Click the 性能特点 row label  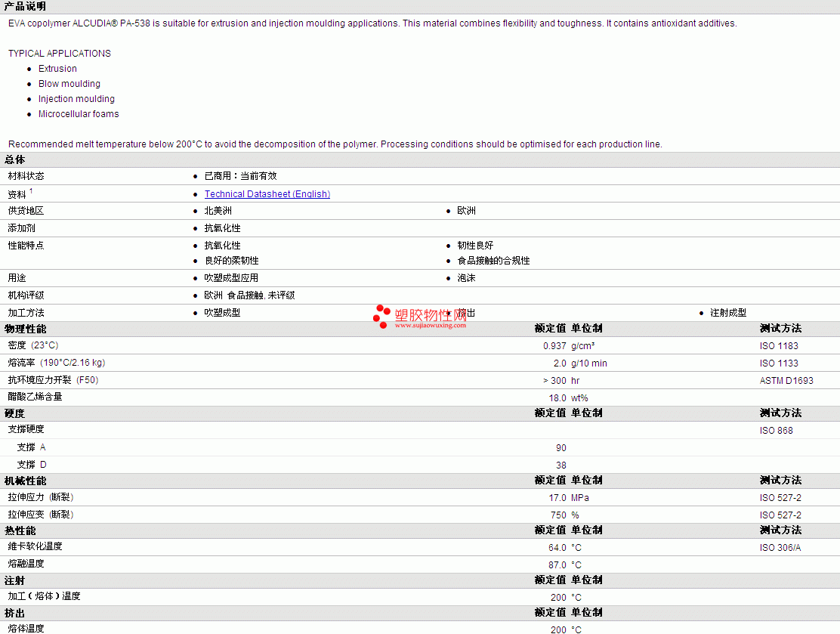[x=26, y=246]
